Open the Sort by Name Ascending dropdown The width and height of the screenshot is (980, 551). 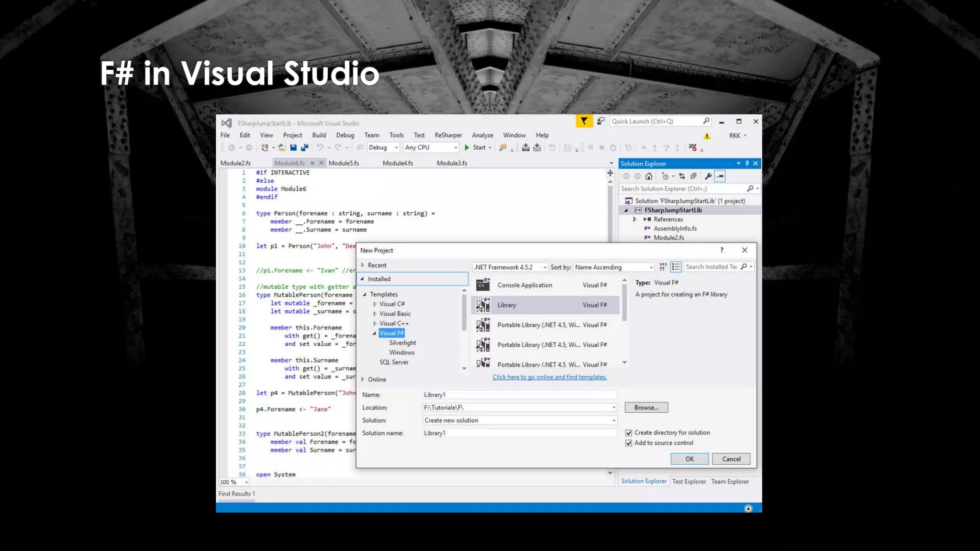coord(614,267)
